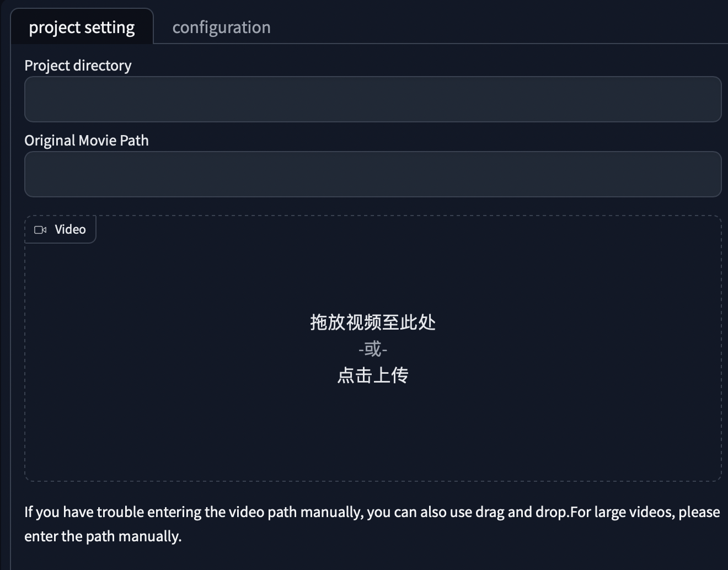Image resolution: width=728 pixels, height=570 pixels.
Task: Focus the Original Movie Path field
Action: point(373,174)
